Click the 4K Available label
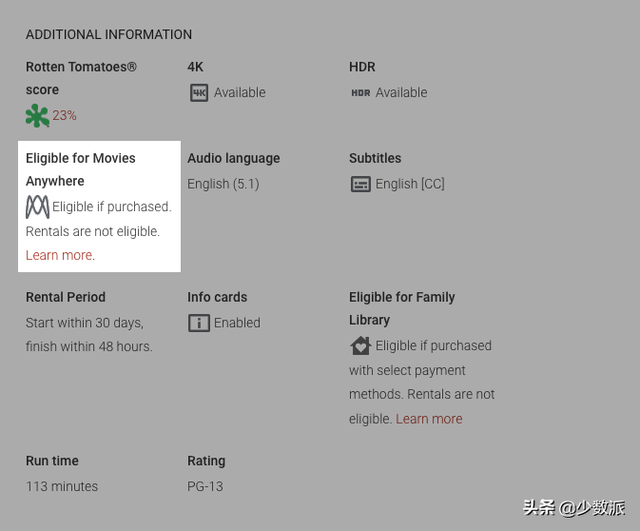This screenshot has height=531, width=640. coord(240,93)
